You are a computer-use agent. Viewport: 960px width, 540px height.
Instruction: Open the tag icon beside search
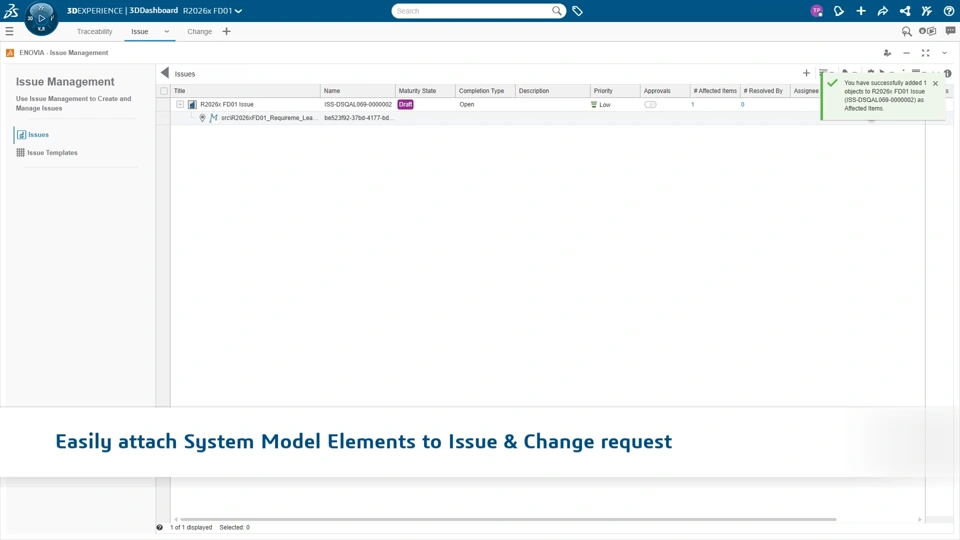(x=577, y=11)
